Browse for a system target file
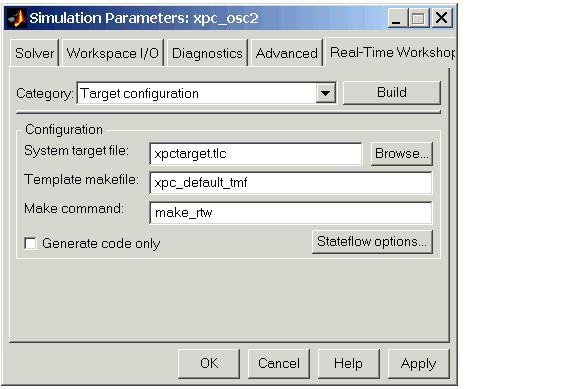Screen dimensions: 580x389 (x=402, y=153)
